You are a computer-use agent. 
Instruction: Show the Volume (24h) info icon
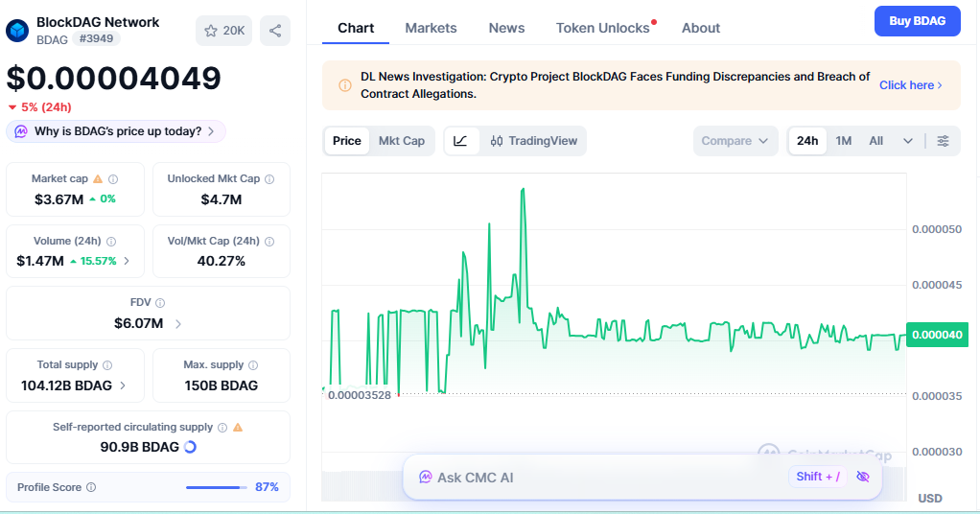point(111,242)
